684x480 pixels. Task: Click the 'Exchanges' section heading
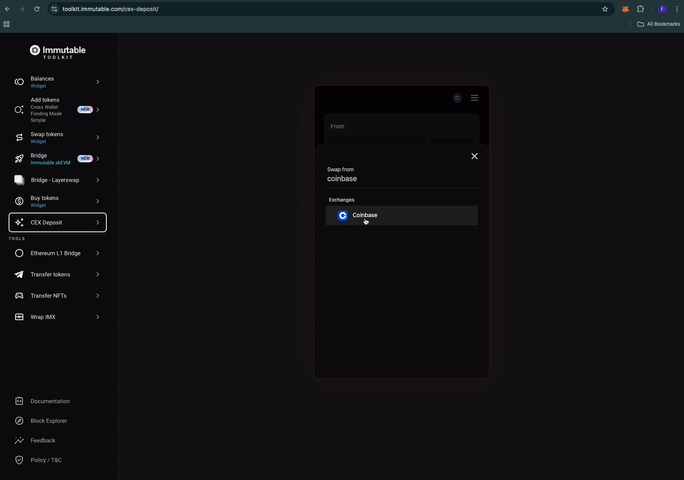[342, 200]
